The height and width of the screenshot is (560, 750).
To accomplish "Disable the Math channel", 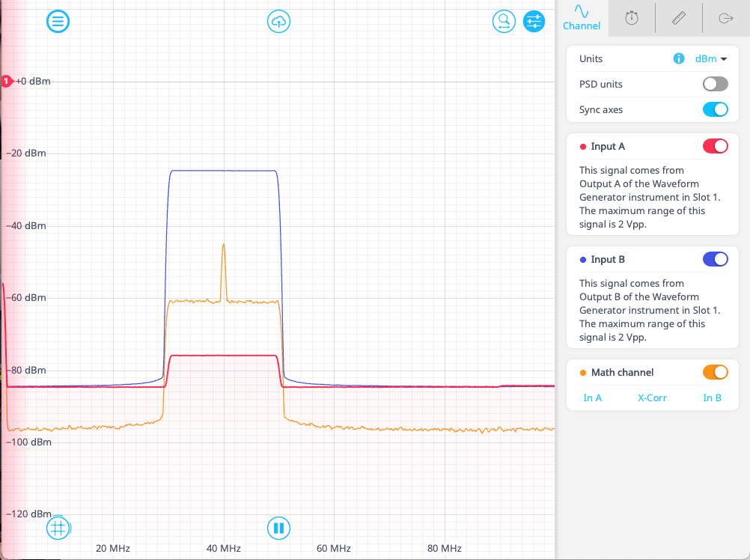I will 715,372.
